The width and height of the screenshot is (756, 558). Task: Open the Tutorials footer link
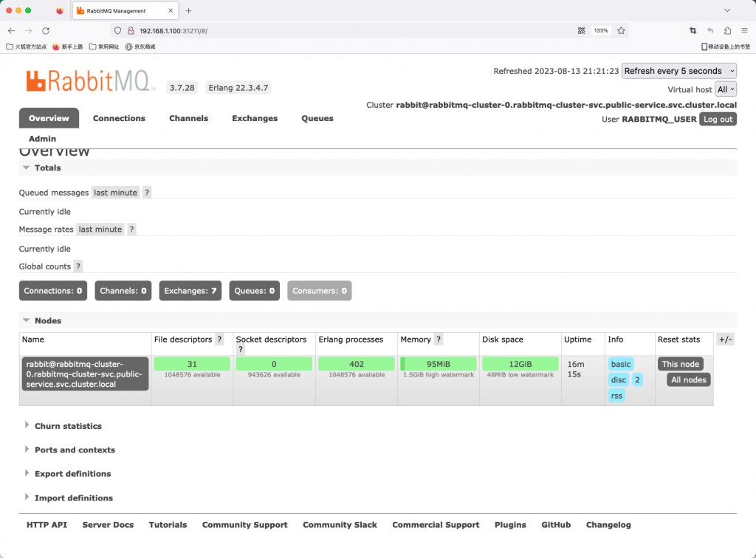[x=168, y=525]
